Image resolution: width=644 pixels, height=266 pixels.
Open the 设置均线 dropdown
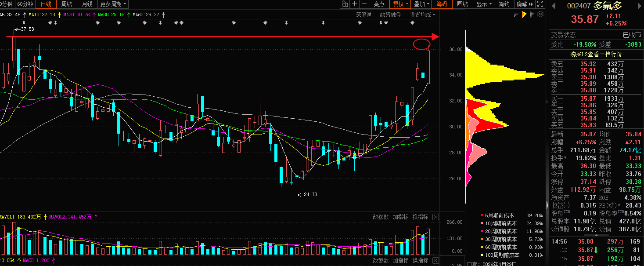coord(422,15)
